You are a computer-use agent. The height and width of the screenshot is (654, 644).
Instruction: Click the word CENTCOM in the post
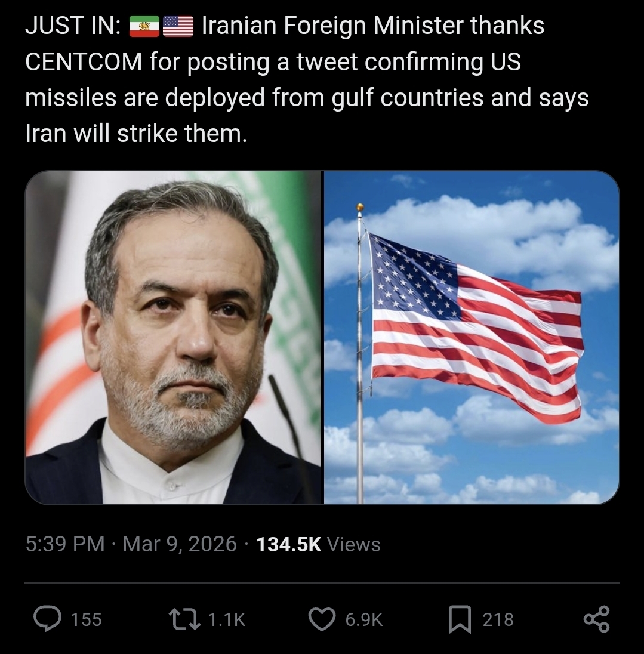pos(84,61)
